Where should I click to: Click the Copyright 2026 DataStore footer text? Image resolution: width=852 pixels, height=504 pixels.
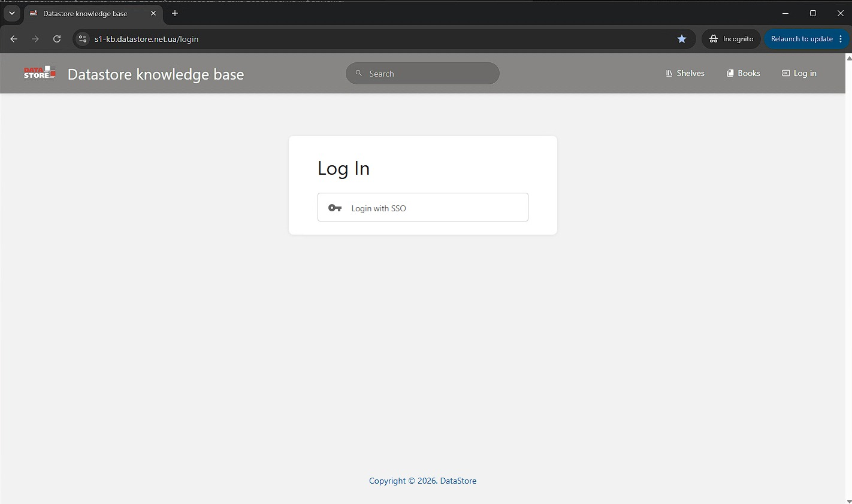tap(423, 481)
